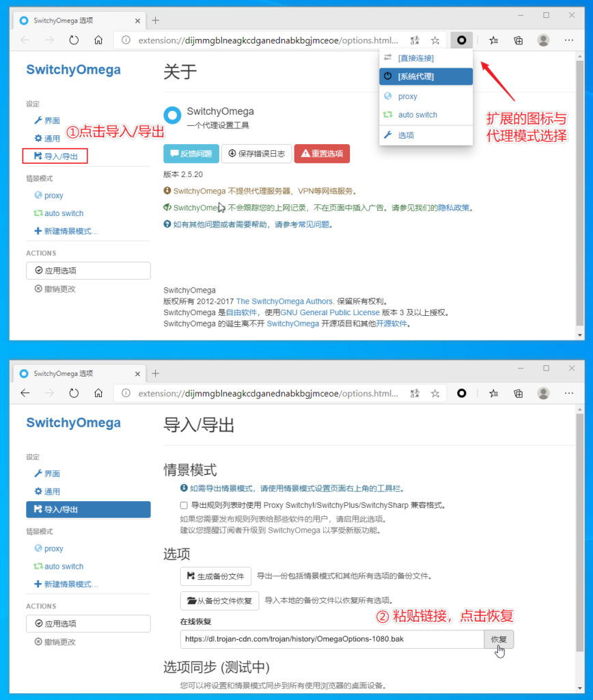Choose [系统代理] mode in the popup

coord(416,77)
